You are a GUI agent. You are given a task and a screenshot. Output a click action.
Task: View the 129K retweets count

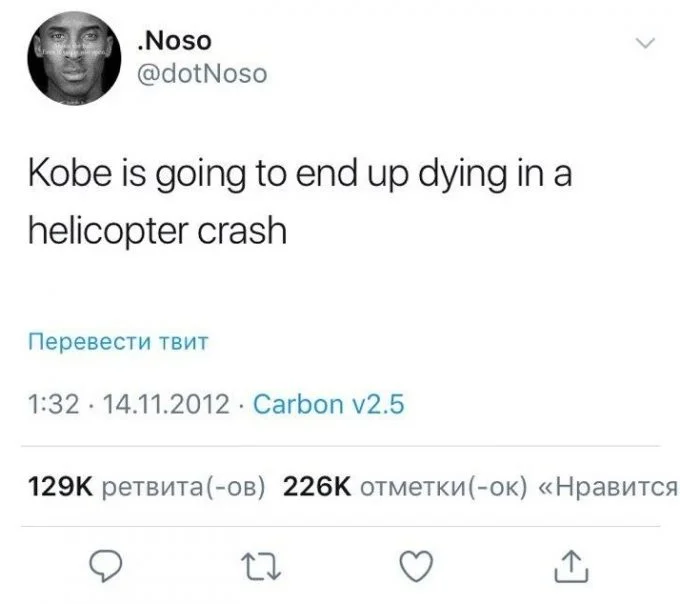tap(60, 486)
